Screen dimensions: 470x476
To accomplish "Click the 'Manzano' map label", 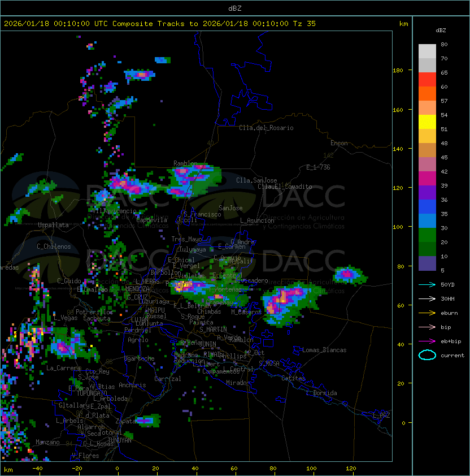I will point(47,442).
